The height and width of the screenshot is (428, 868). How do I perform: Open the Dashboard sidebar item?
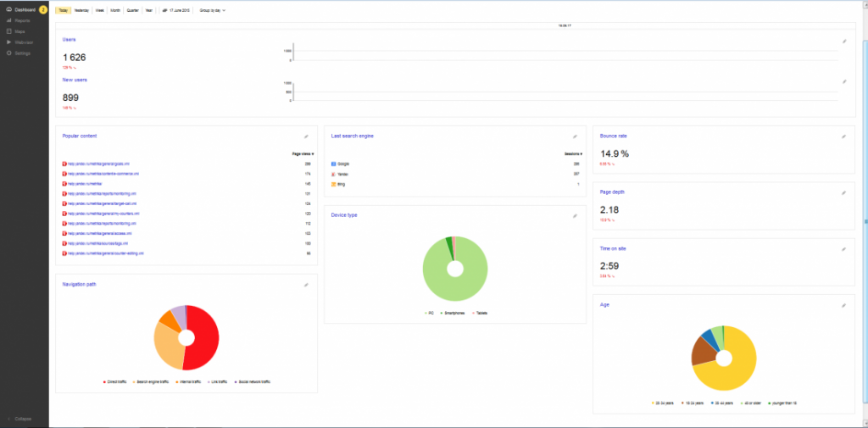[25, 9]
